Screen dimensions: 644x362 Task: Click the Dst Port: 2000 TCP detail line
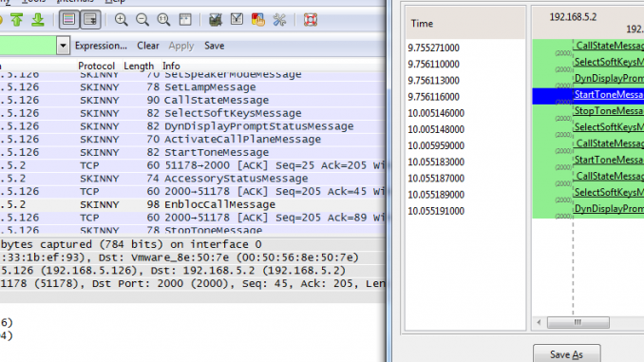coord(193,284)
